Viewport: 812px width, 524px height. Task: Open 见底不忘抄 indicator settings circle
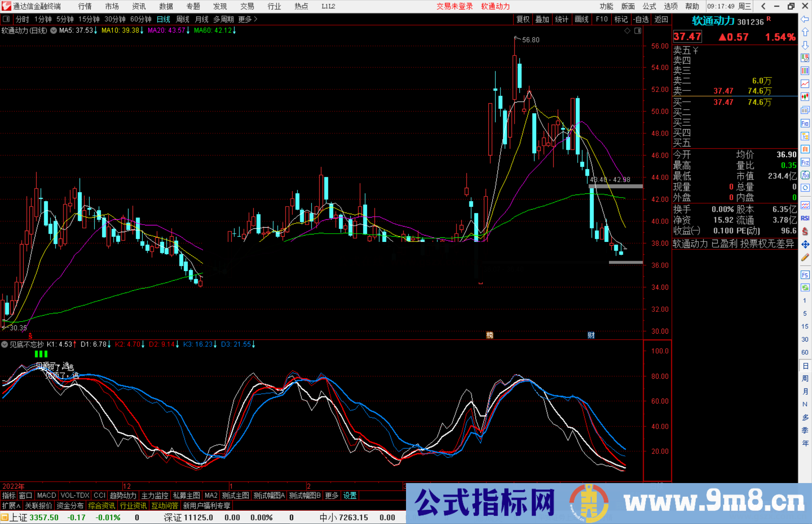pos(5,344)
